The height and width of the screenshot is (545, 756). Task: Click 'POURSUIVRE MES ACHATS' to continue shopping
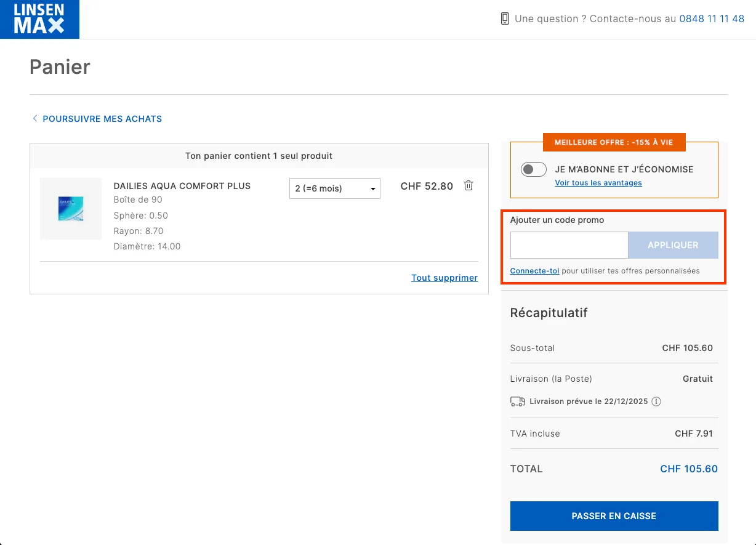(102, 118)
